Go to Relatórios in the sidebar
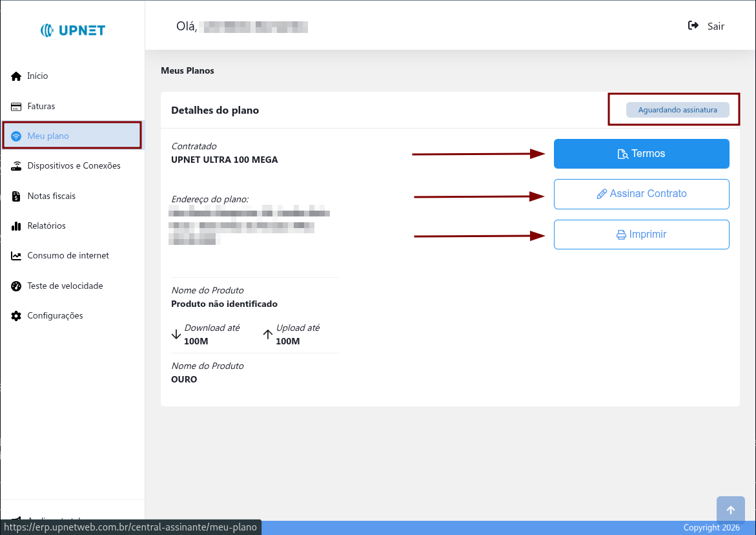Viewport: 756px width, 535px height. tap(46, 226)
